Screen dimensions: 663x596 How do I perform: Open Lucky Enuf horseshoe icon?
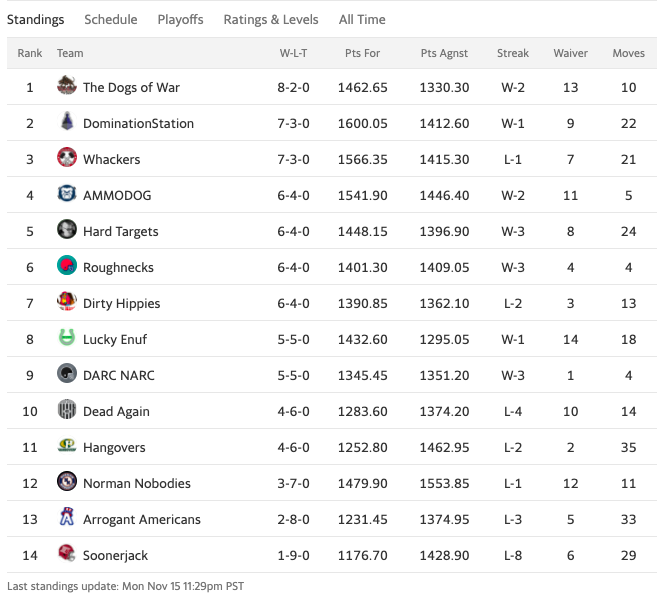point(67,337)
